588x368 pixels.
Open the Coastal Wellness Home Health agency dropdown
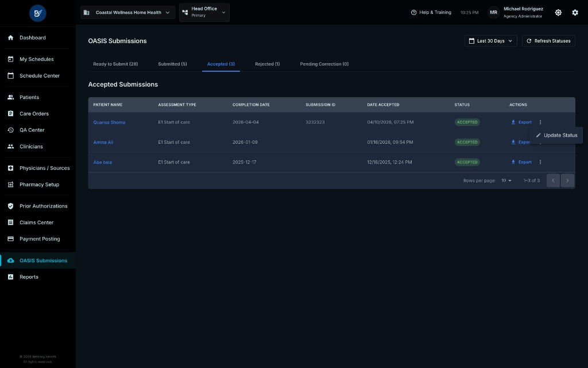point(128,13)
